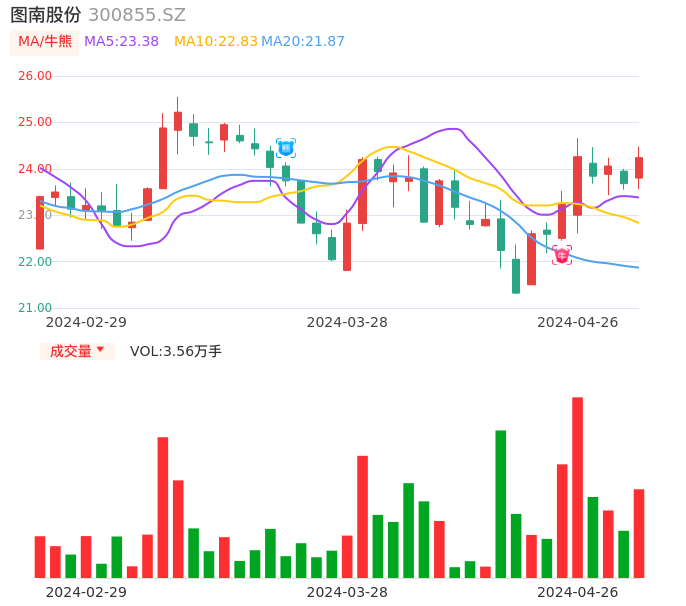The image size is (686, 606).
Task: Click the first red candlestick on the left
Action: pos(40,222)
